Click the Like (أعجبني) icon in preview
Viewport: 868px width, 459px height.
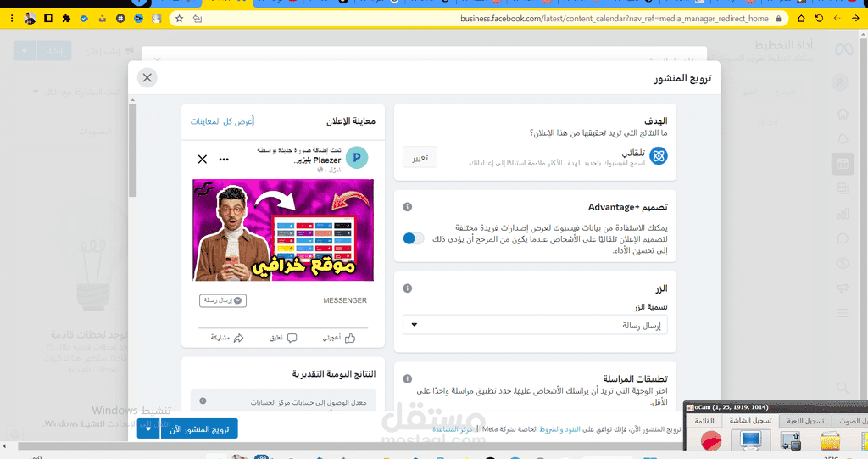[x=350, y=339]
